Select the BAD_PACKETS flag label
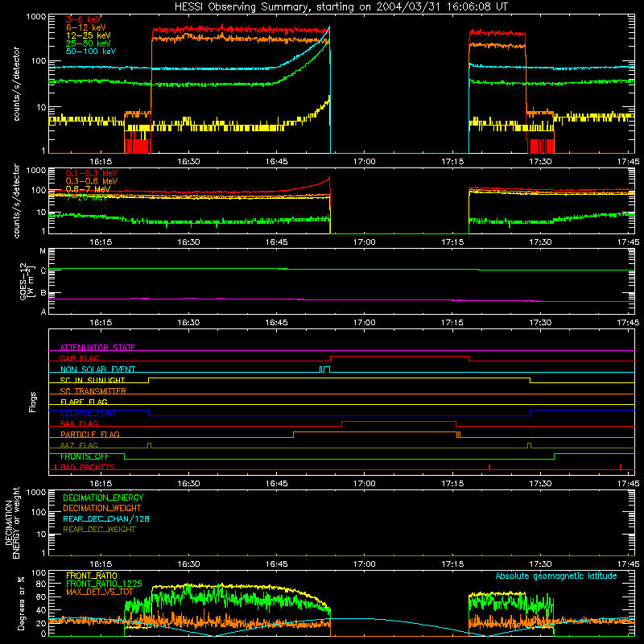Viewport: 644px width, 644px height. [x=88, y=467]
